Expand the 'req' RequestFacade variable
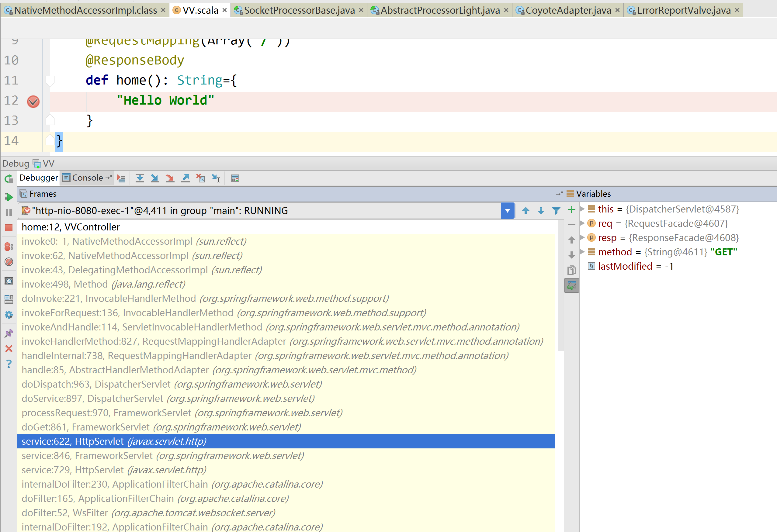777x532 pixels. [x=582, y=223]
